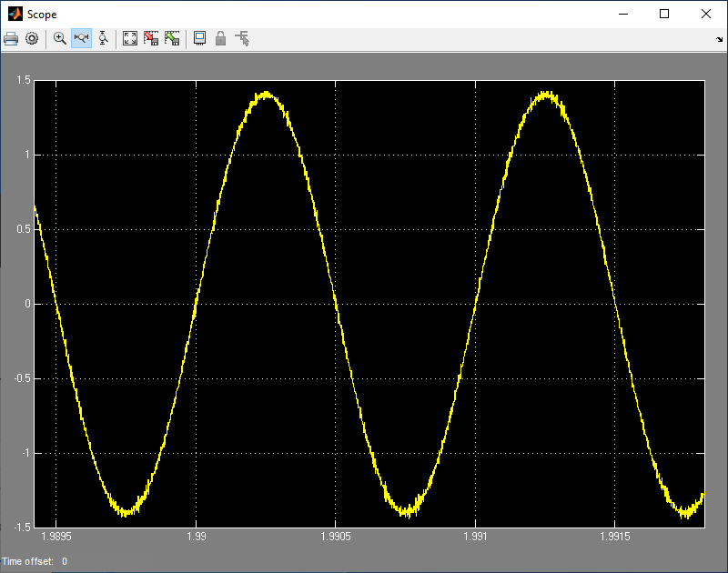This screenshot has height=573, width=728.
Task: Print the scope plot
Action: coord(11,39)
